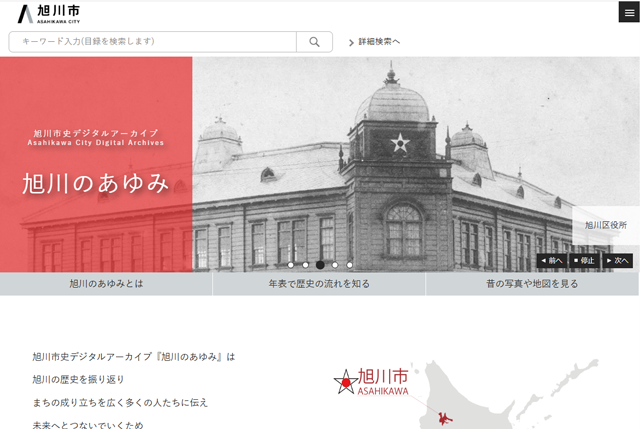
Task: Click the 旭川区役所 photo caption
Action: pyautogui.click(x=605, y=226)
